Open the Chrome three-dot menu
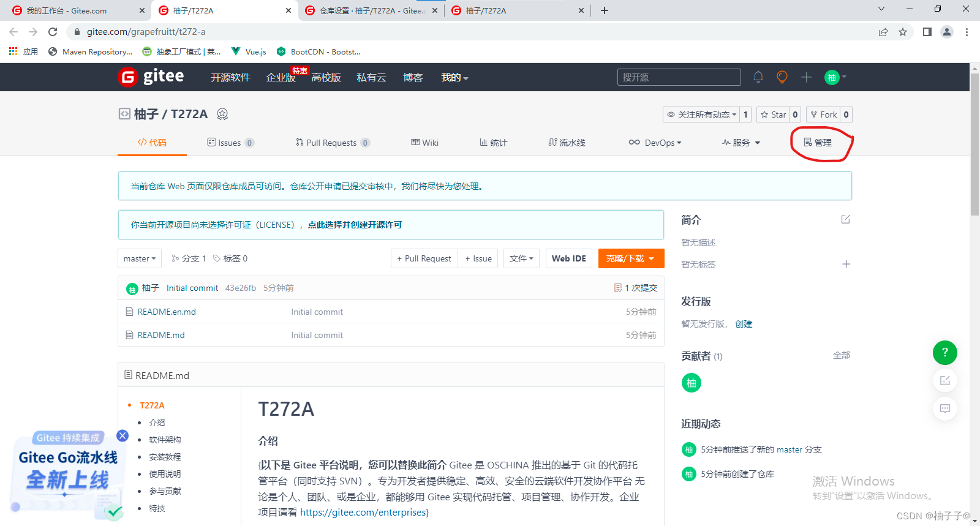 pos(967,32)
